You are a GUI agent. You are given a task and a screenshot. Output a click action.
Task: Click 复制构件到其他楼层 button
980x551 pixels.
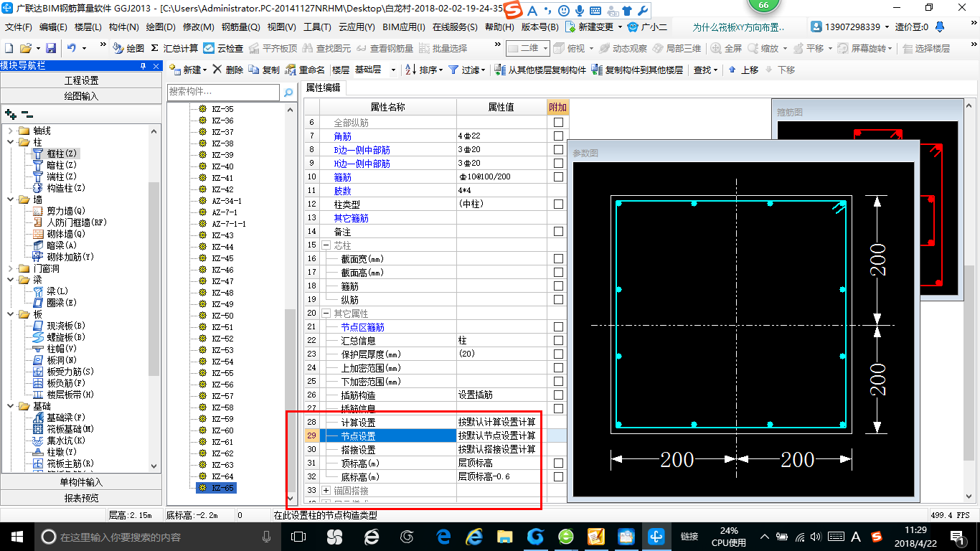[x=637, y=70]
